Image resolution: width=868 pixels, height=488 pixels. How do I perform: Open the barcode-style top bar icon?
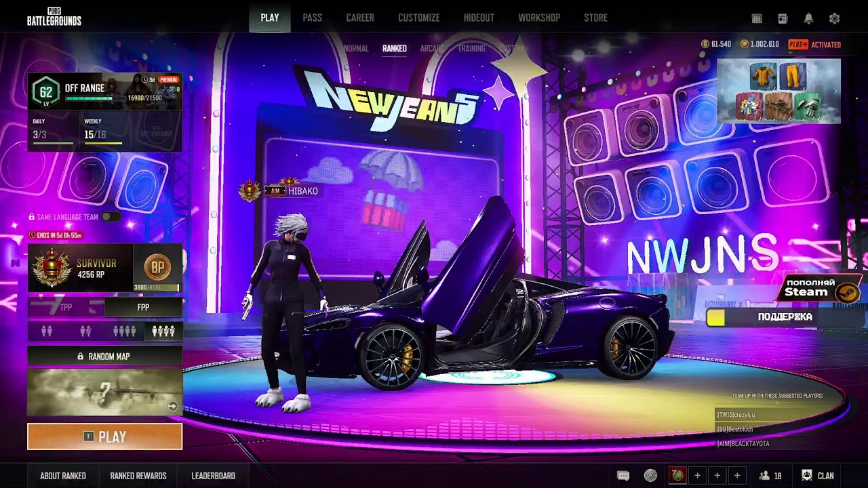pyautogui.click(x=757, y=18)
